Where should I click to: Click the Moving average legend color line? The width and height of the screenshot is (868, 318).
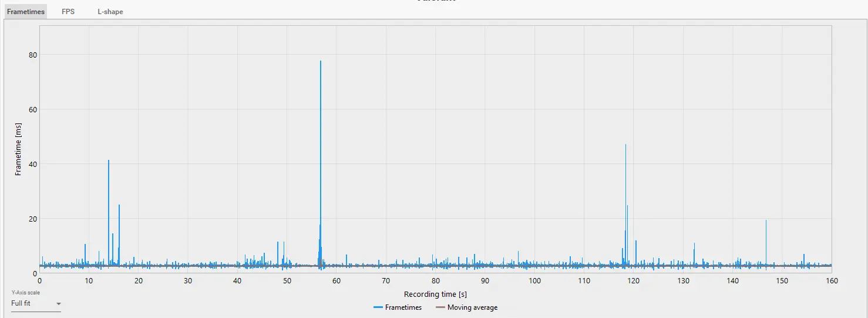coord(440,307)
